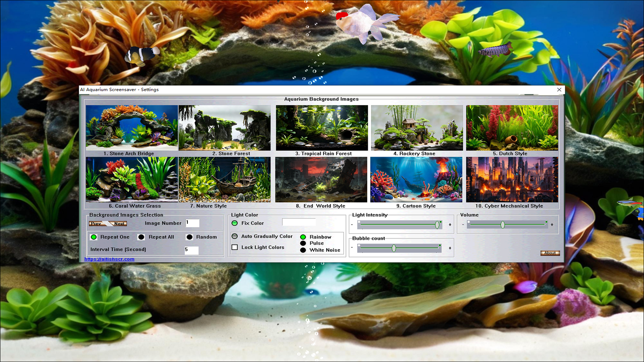Enable the White Noise light mode
The image size is (644, 362).
[303, 250]
